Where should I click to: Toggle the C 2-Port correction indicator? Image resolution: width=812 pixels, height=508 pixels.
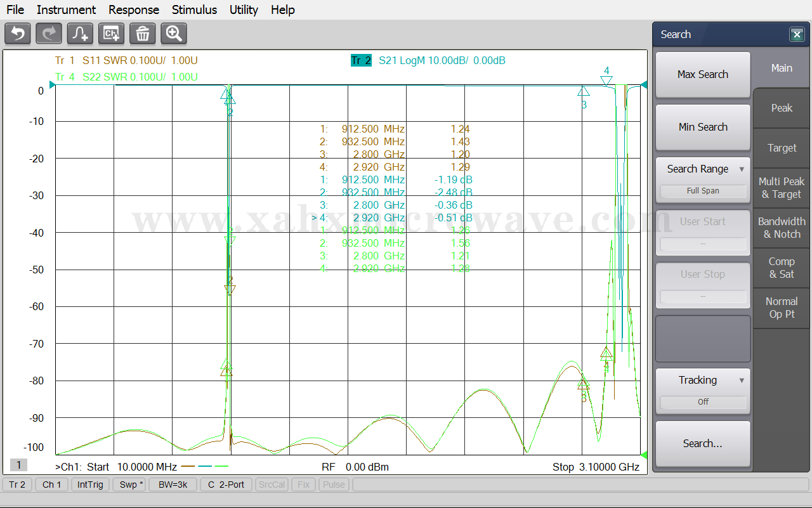point(226,485)
